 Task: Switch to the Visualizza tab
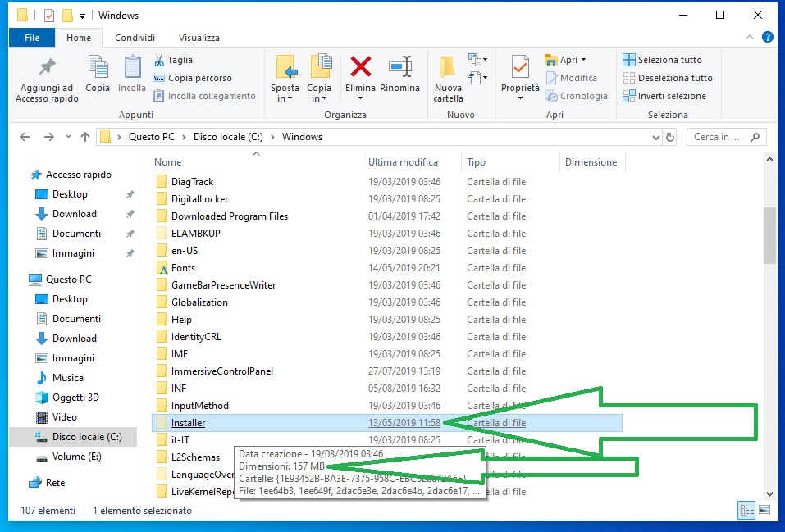(199, 38)
